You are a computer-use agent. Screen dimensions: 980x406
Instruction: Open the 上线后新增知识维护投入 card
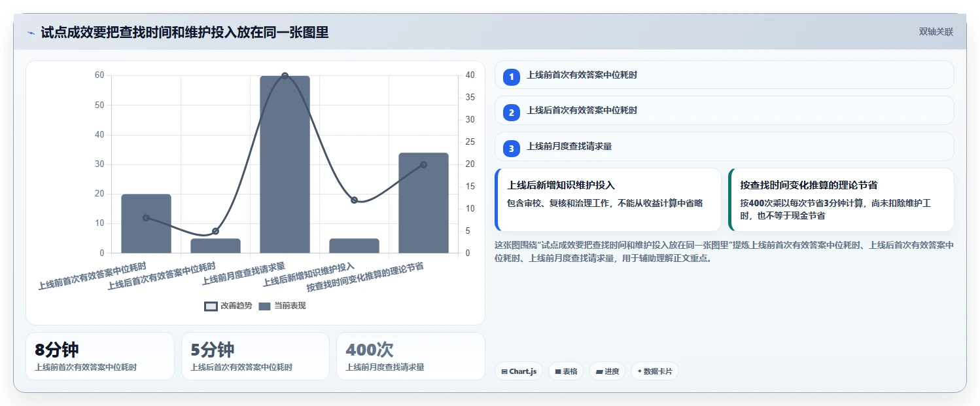[608, 200]
